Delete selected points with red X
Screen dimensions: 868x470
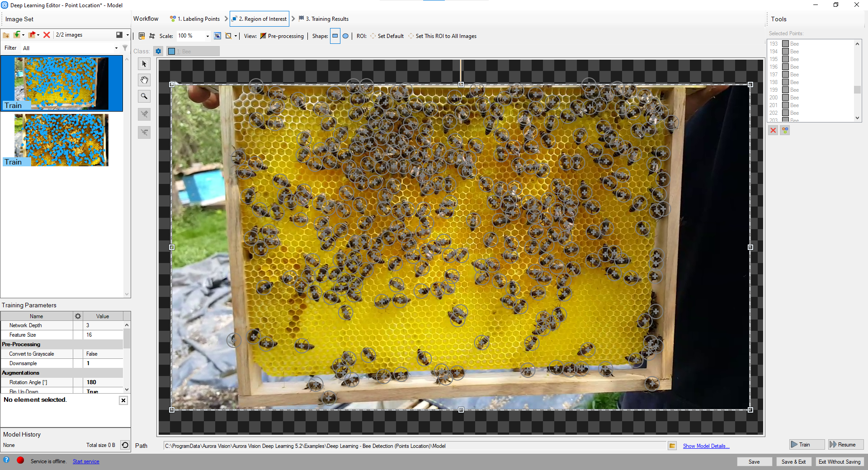click(773, 130)
